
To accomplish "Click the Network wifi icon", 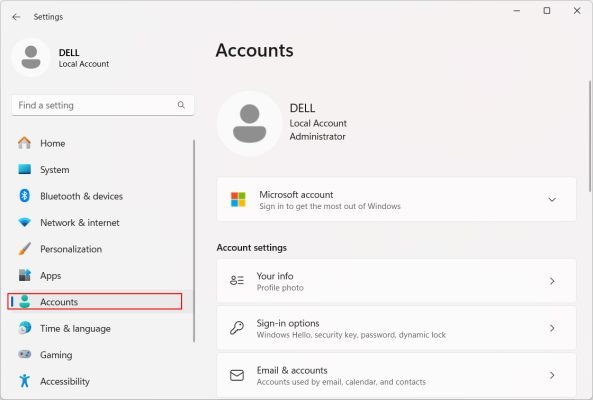I will pos(25,222).
